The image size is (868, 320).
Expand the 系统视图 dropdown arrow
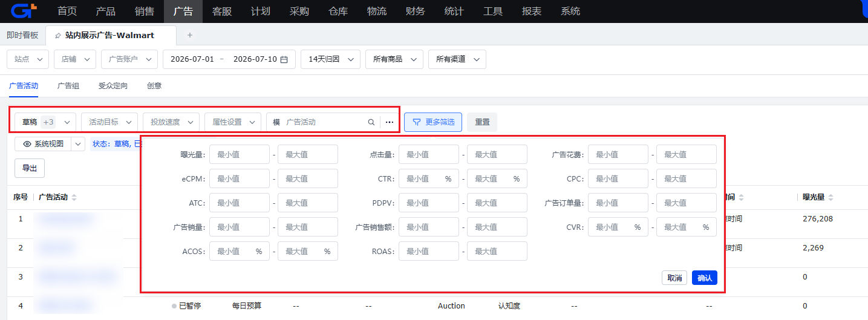78,144
